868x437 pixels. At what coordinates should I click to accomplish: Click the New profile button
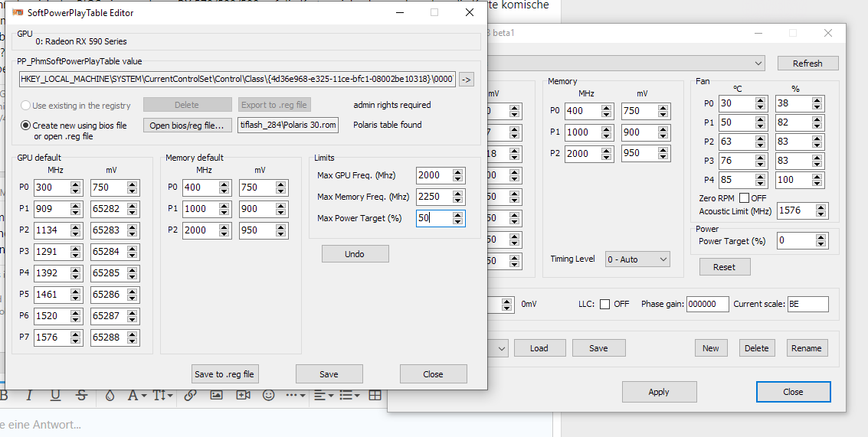(711, 348)
